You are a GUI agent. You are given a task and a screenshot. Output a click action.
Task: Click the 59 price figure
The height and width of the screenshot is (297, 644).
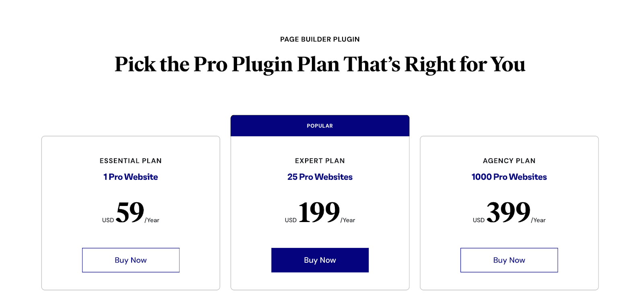pyautogui.click(x=130, y=212)
